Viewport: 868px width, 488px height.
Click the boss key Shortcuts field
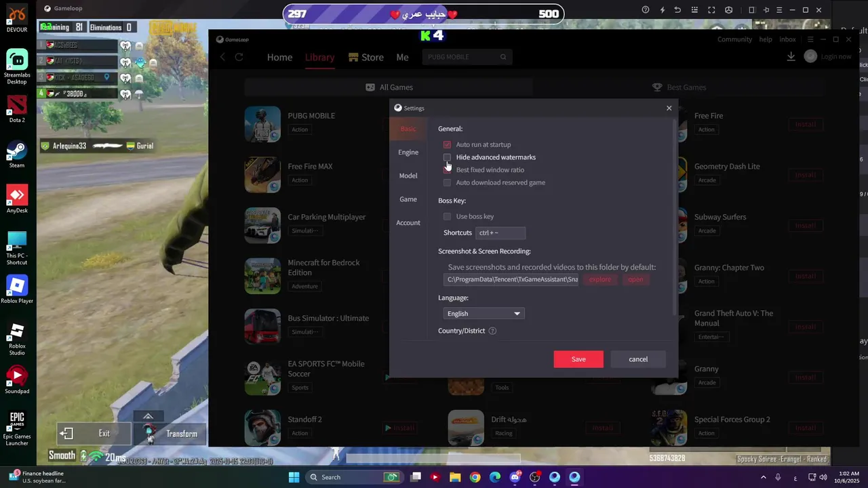(500, 232)
